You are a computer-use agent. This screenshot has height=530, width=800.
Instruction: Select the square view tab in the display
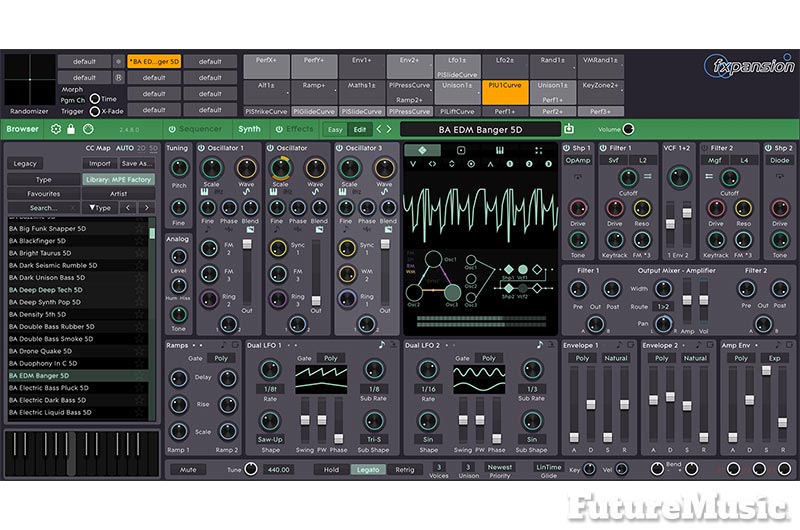coord(461,150)
